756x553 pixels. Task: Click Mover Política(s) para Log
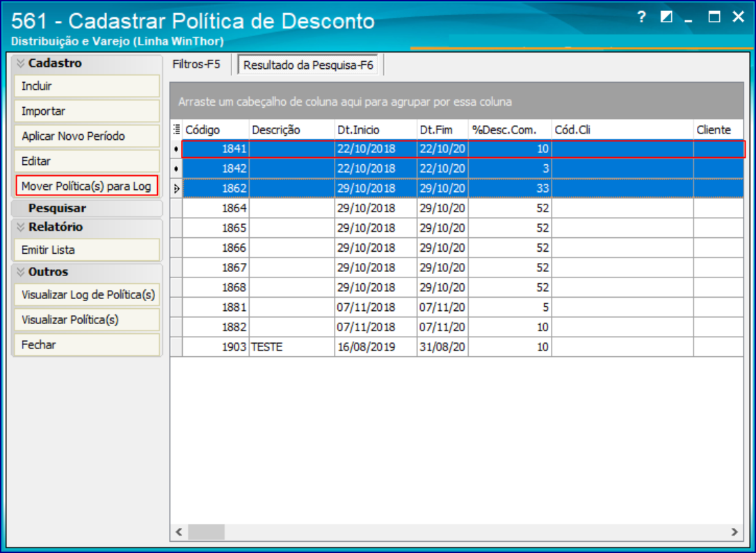point(87,186)
